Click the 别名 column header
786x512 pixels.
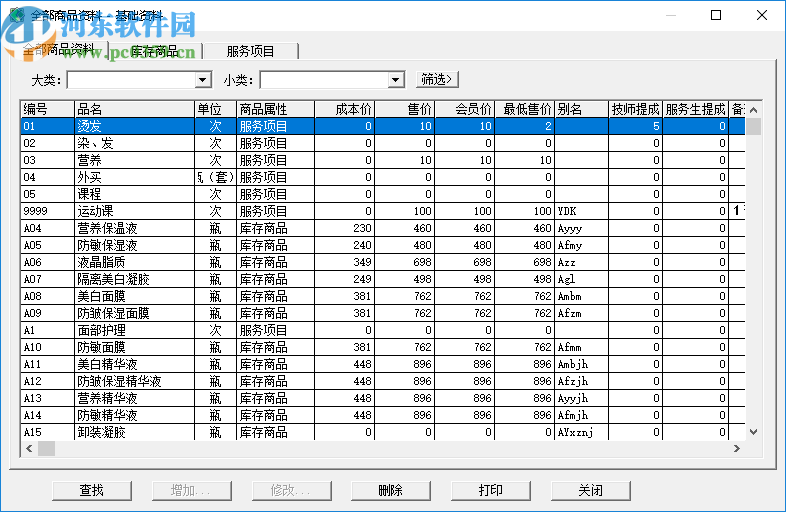coord(581,109)
